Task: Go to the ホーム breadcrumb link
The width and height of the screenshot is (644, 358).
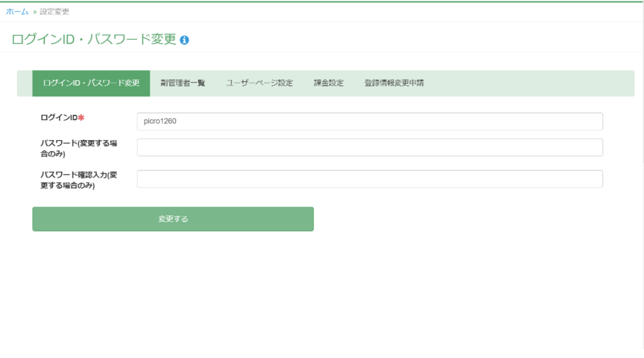Action: point(17,11)
